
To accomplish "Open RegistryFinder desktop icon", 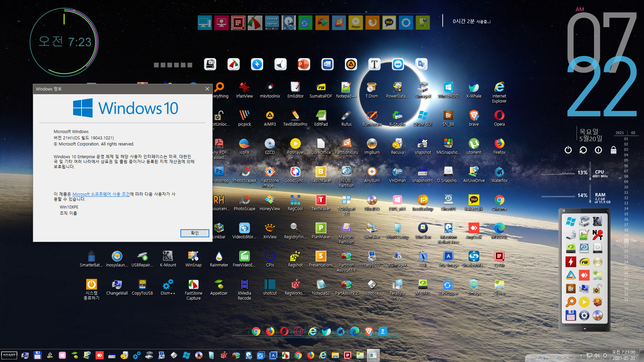I will tap(295, 231).
